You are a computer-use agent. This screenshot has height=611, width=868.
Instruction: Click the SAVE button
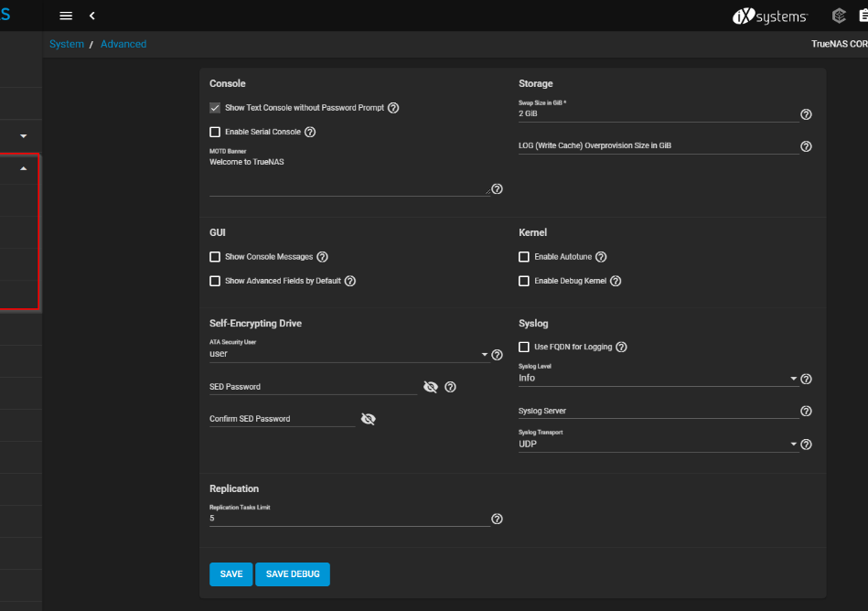point(231,573)
